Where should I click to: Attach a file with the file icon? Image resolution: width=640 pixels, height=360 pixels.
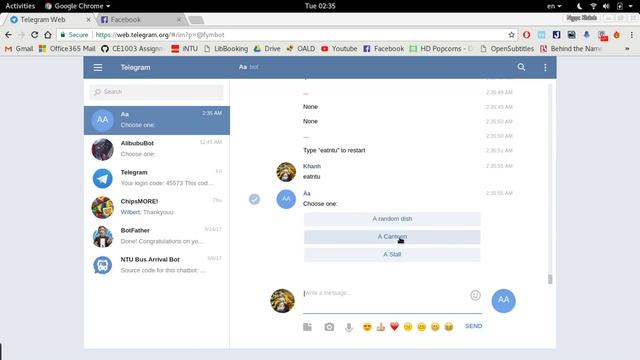click(307, 327)
